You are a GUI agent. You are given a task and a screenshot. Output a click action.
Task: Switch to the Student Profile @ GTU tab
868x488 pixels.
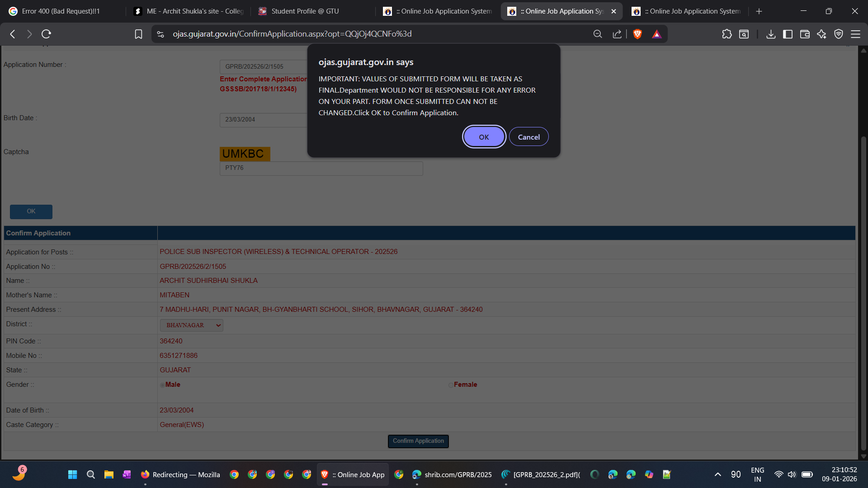click(x=305, y=11)
